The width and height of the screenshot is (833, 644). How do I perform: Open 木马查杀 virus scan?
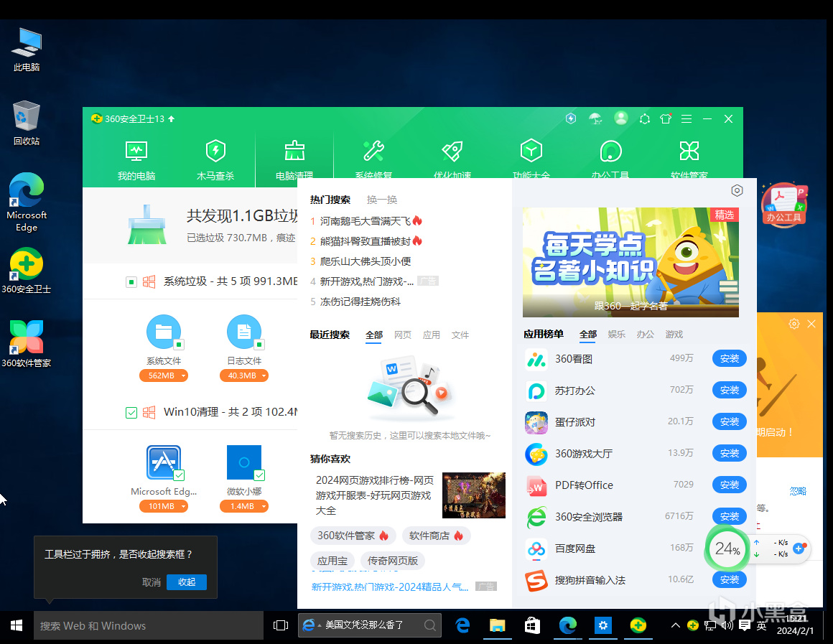coord(215,160)
